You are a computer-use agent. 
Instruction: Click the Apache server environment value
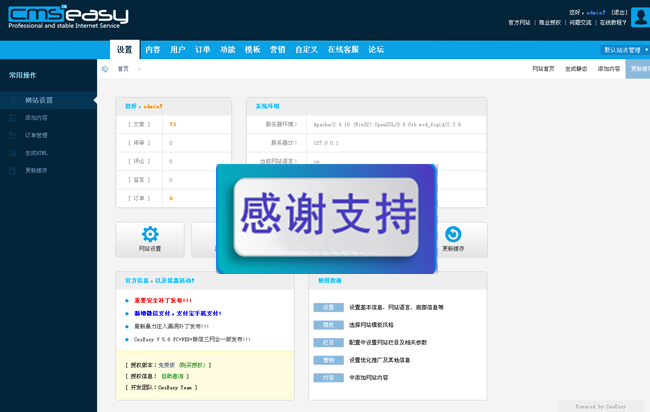click(x=387, y=124)
